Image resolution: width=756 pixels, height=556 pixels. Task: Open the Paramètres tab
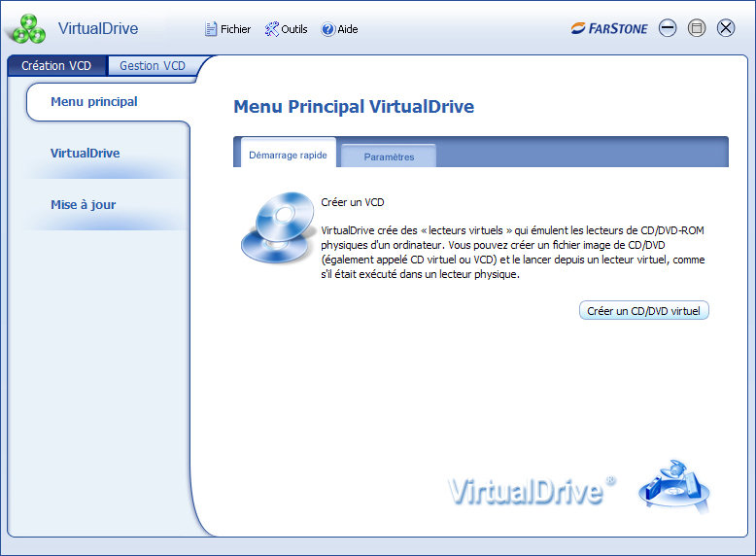tap(389, 156)
